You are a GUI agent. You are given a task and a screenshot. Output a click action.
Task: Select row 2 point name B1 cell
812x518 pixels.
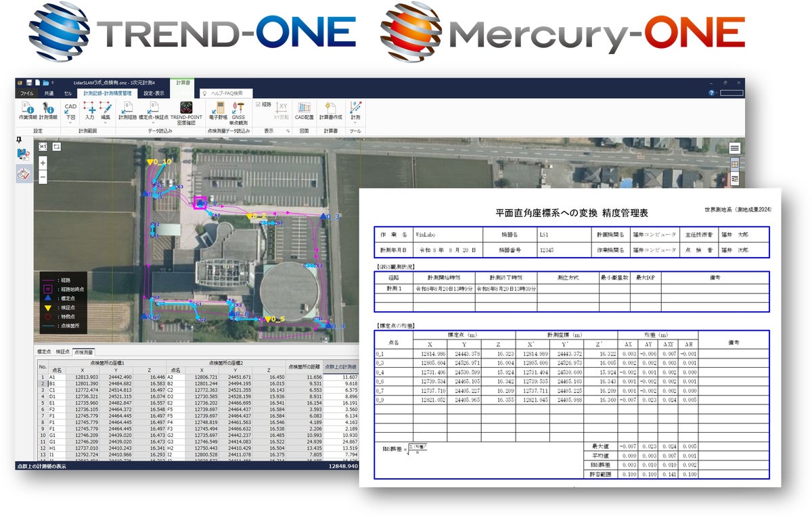(57, 383)
